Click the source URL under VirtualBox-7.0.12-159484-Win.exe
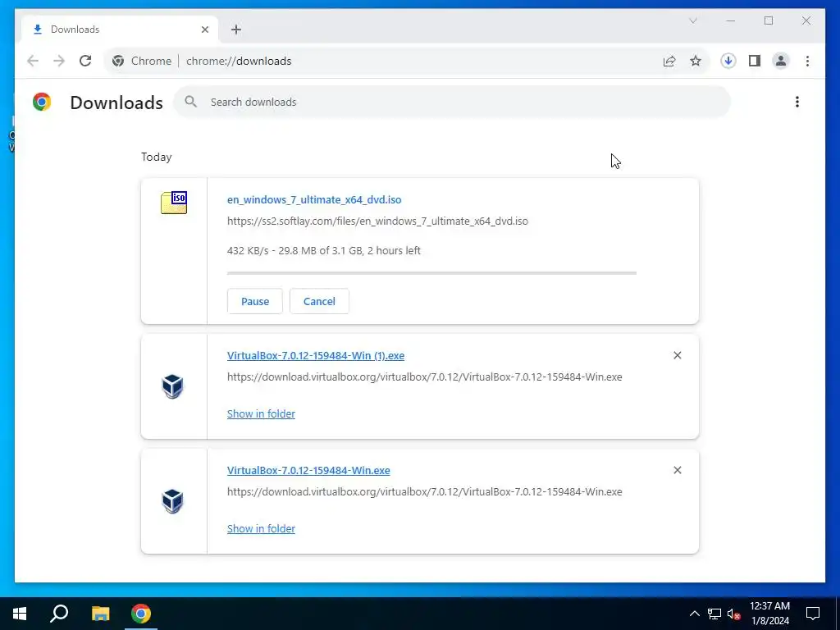Screen dimensions: 840x630 (x=424, y=492)
